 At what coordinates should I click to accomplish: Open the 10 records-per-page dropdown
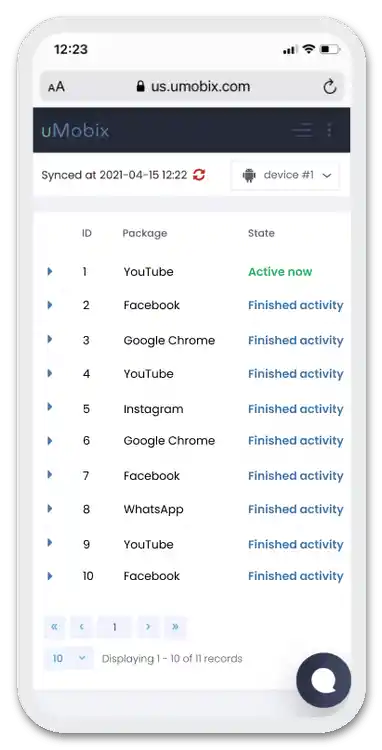coord(68,659)
